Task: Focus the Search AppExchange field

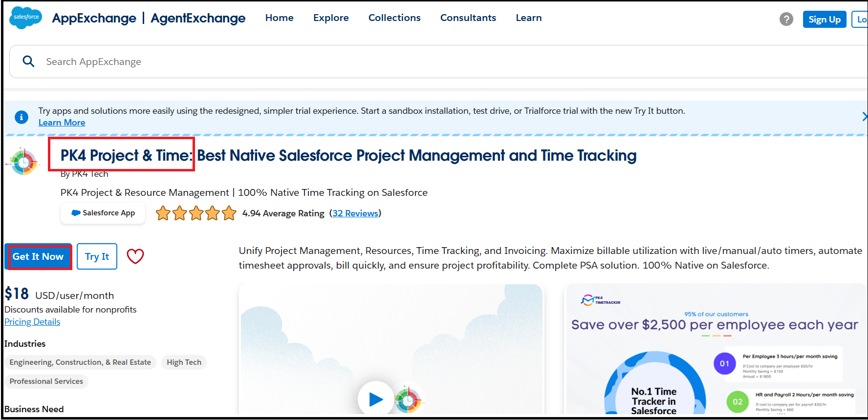Action: [440, 62]
